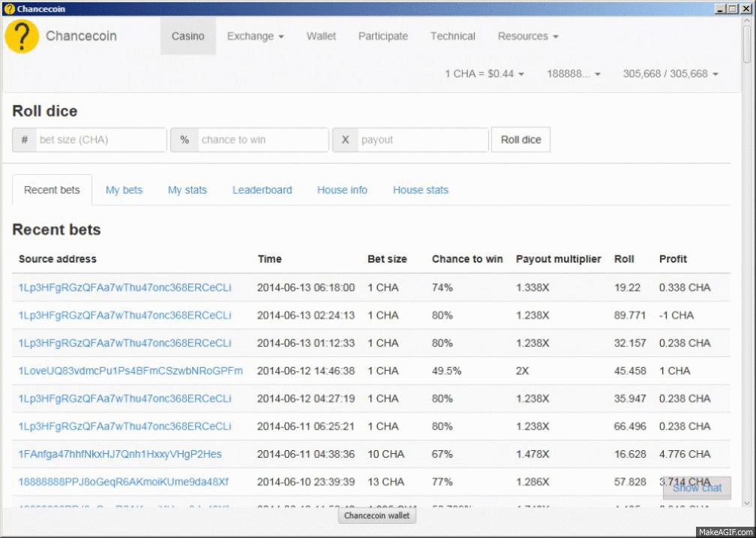Click the time 2014-06-10 23:39:39
Viewport: 756px width, 538px height.
tap(306, 482)
